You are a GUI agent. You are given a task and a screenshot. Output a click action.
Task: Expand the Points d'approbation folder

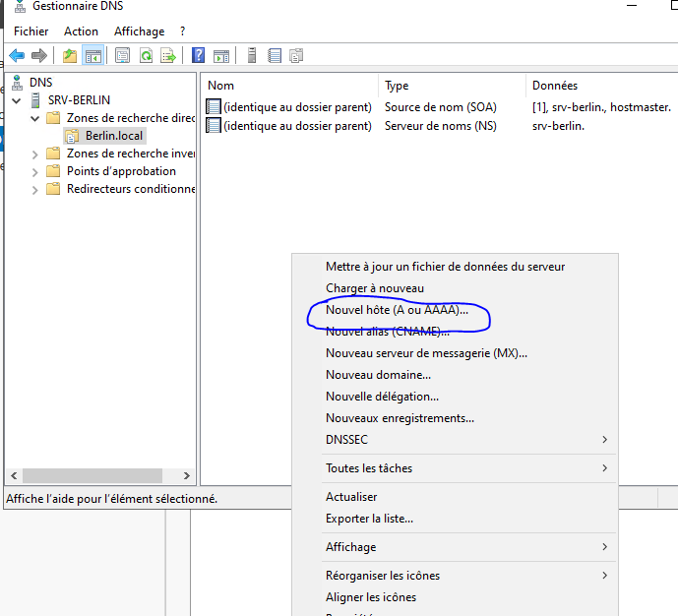click(x=35, y=171)
